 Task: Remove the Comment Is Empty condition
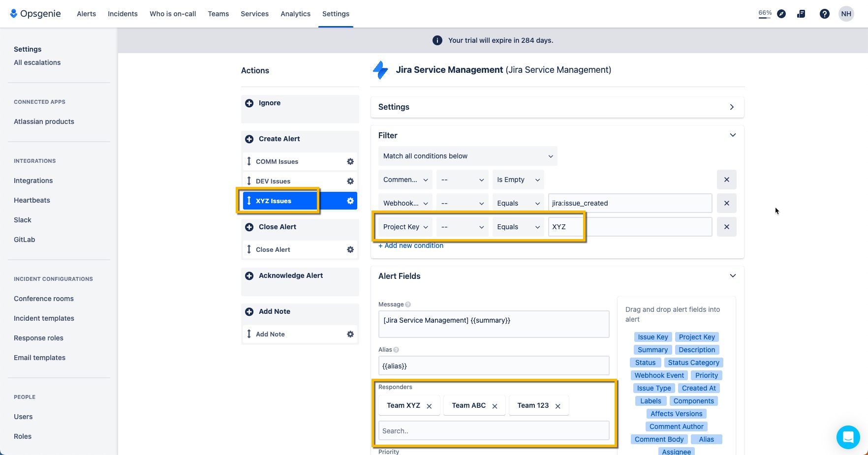click(727, 180)
